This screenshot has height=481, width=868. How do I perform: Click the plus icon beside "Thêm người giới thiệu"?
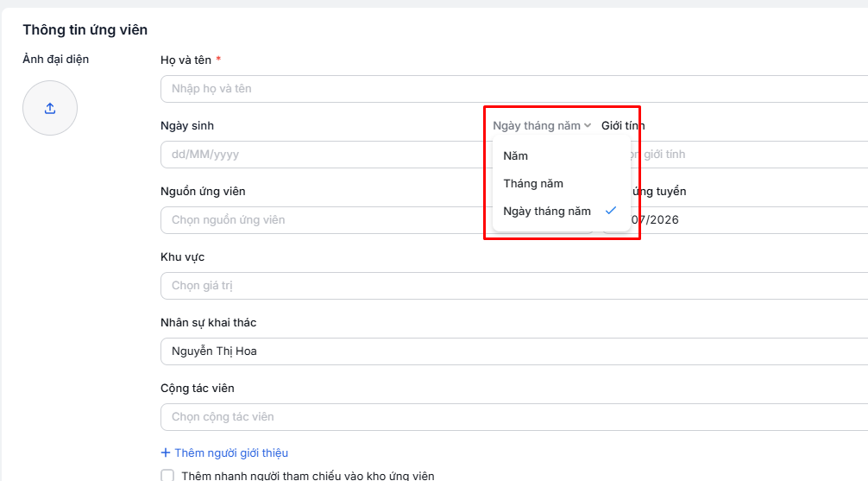point(165,453)
